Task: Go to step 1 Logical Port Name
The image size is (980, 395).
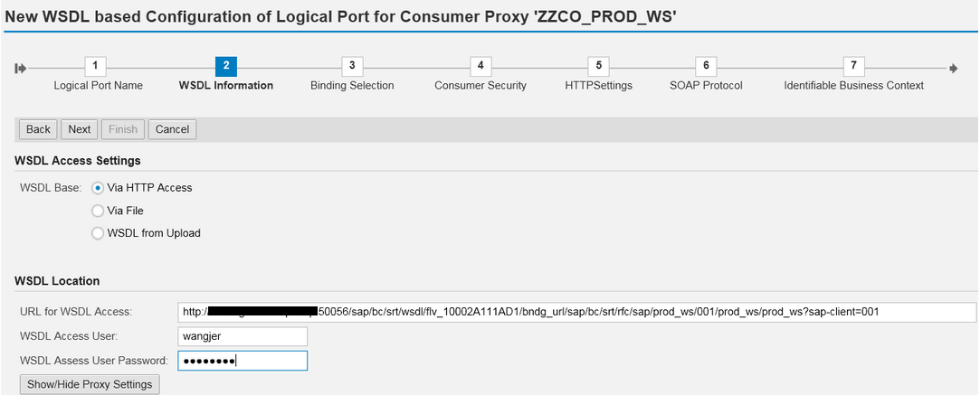Action: pos(95,66)
